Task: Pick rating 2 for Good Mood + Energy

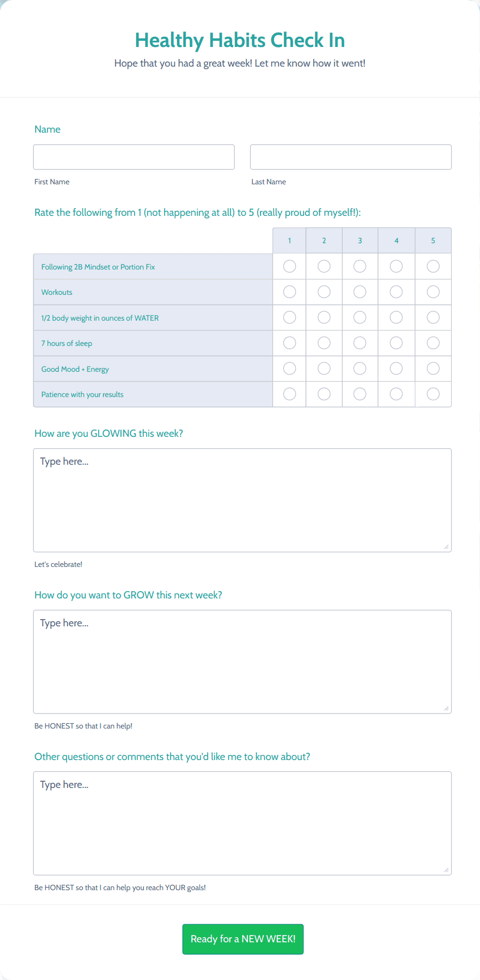Action: (324, 368)
